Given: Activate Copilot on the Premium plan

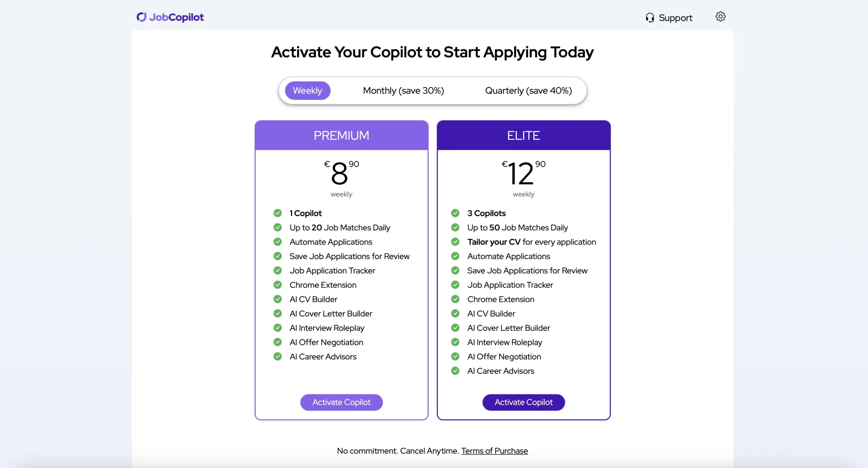Looking at the screenshot, I should coord(341,402).
